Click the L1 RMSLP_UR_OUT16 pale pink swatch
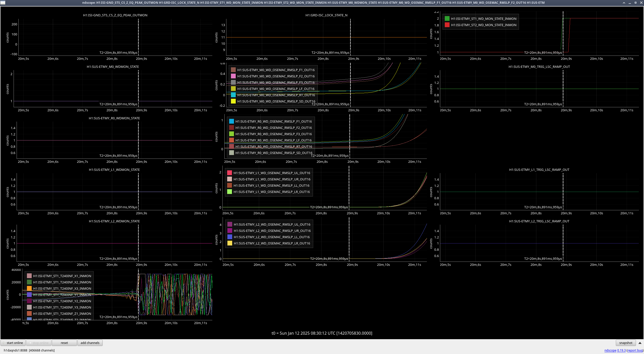The width and height of the screenshot is (644, 354). [x=229, y=179]
